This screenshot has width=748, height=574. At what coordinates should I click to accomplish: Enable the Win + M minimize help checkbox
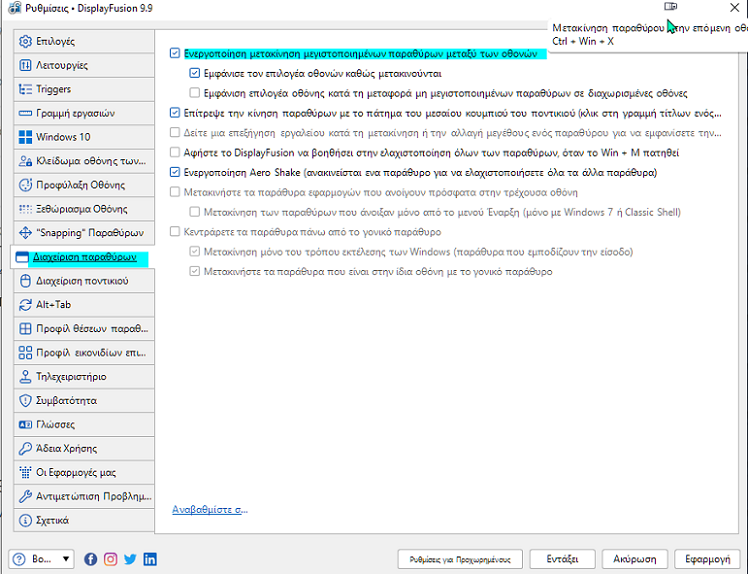175,152
